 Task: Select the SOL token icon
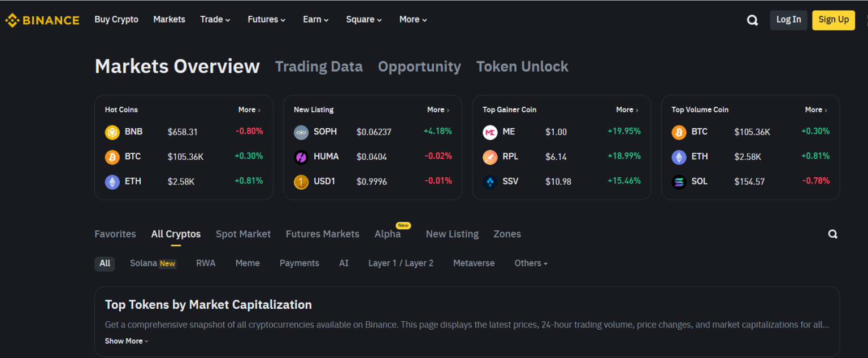[x=678, y=181]
